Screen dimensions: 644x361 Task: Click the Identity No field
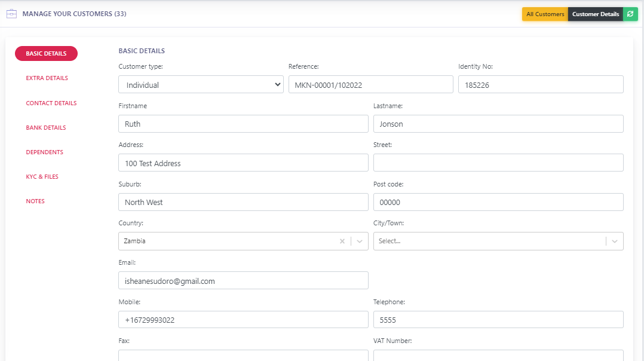click(541, 84)
